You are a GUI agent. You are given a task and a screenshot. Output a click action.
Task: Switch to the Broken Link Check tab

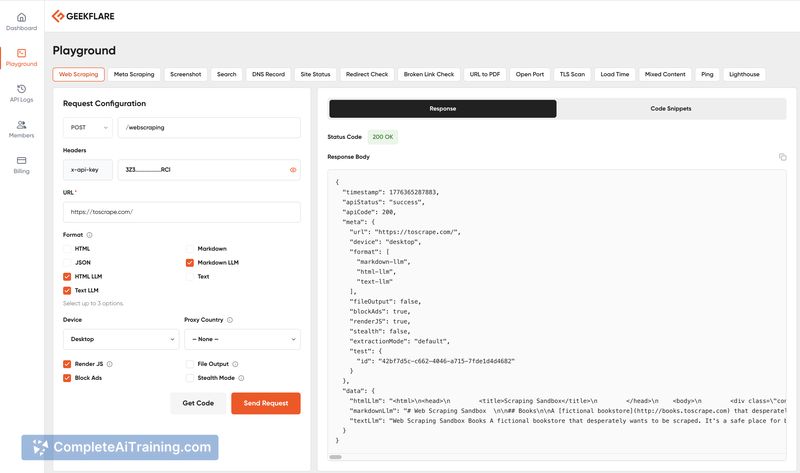pos(429,74)
